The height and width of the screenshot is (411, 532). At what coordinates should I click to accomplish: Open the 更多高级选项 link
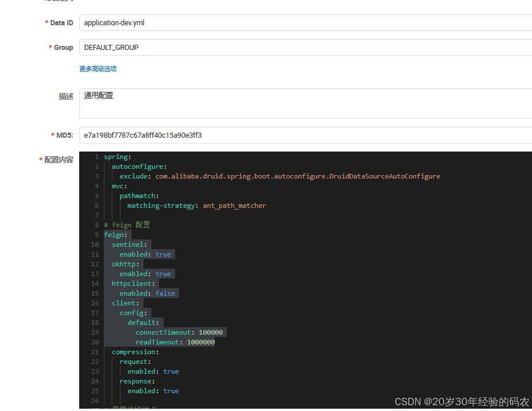[x=98, y=69]
